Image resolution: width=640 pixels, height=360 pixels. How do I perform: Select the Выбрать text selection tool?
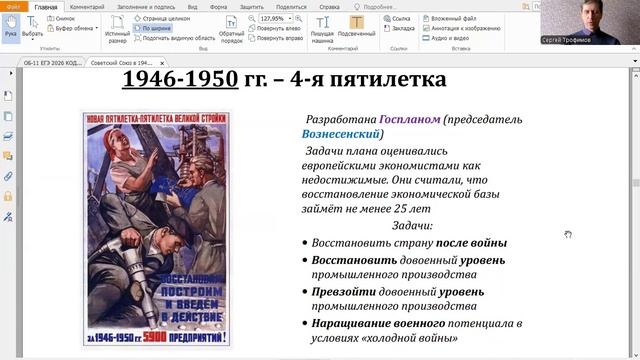coord(32,27)
